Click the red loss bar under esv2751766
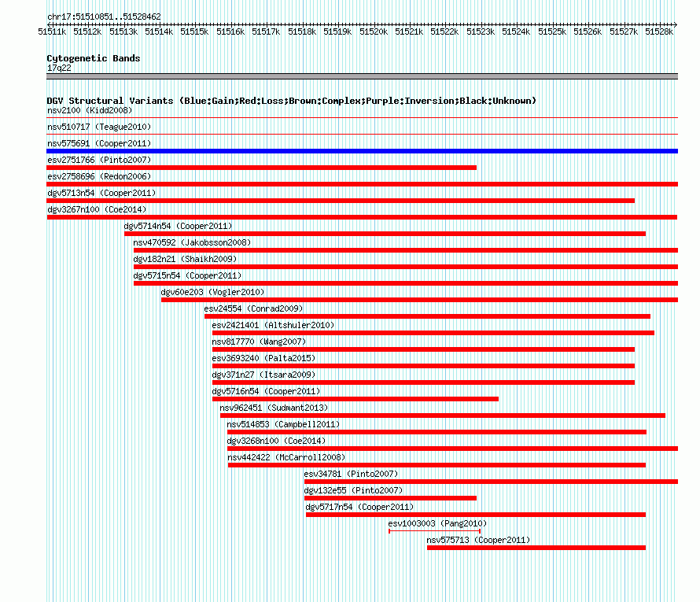 [262, 168]
